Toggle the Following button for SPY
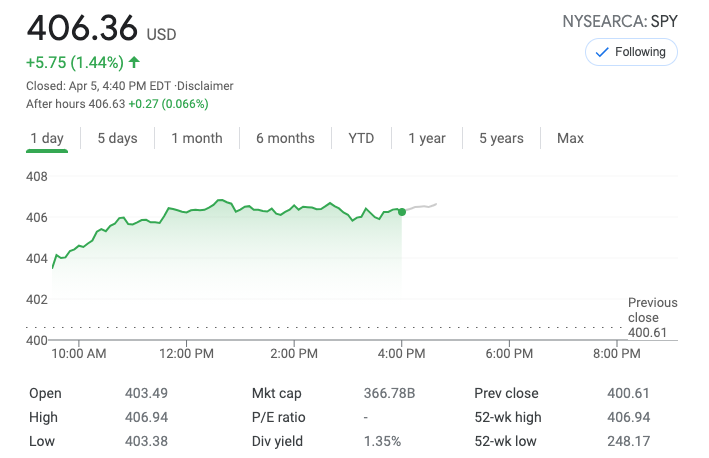Image resolution: width=709 pixels, height=458 pixels. pos(631,52)
